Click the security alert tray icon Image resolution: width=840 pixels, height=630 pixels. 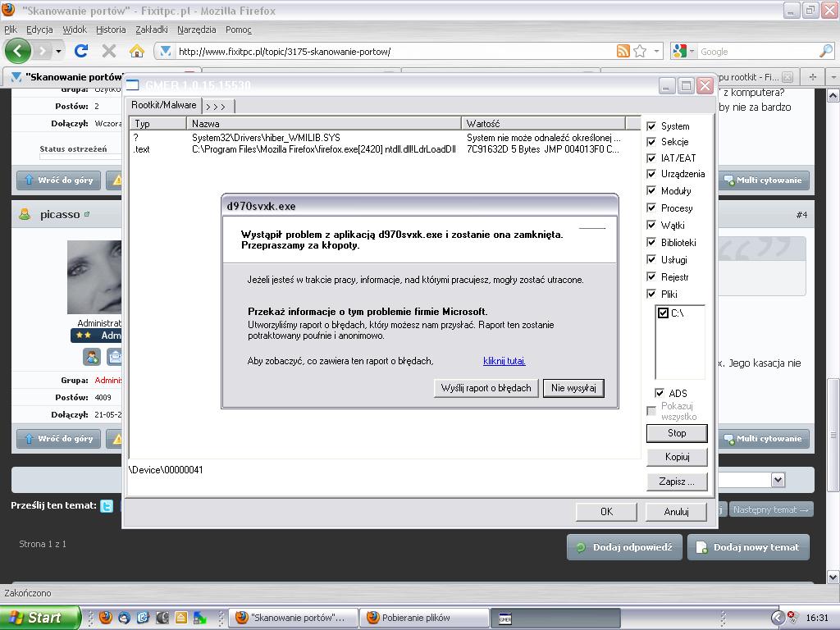(x=792, y=616)
